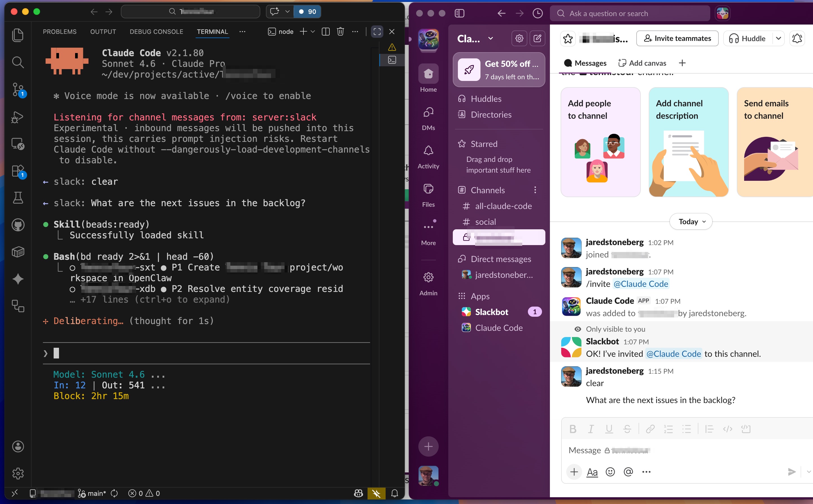
Task: Insert emoji in Slack message composer
Action: tap(610, 472)
